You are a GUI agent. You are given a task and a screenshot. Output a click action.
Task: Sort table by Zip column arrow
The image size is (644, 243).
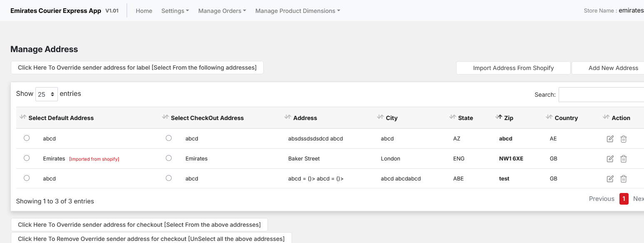pyautogui.click(x=499, y=117)
